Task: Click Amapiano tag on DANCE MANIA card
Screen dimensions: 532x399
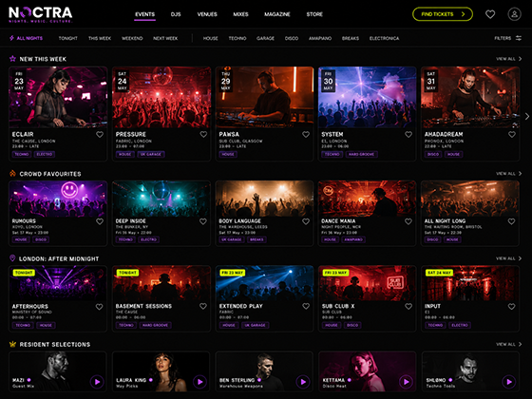Action: point(353,239)
